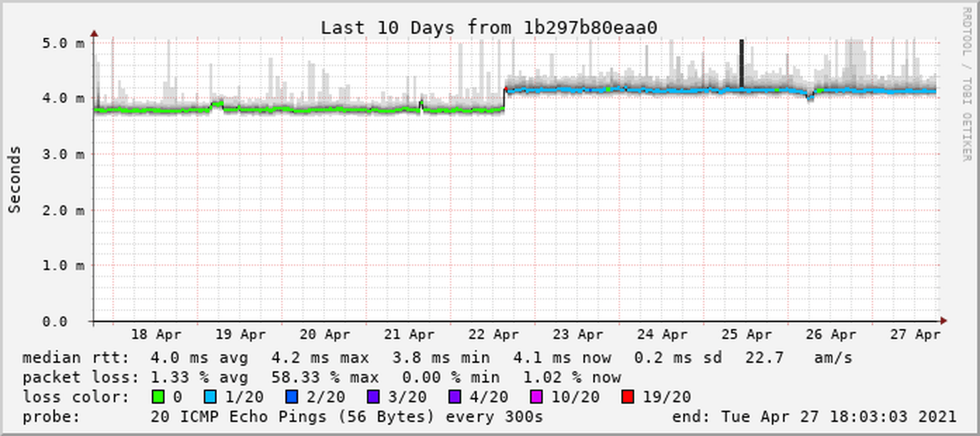Click the '3.0 m' y-axis label
Viewport: 980px width, 436px height.
[63, 154]
